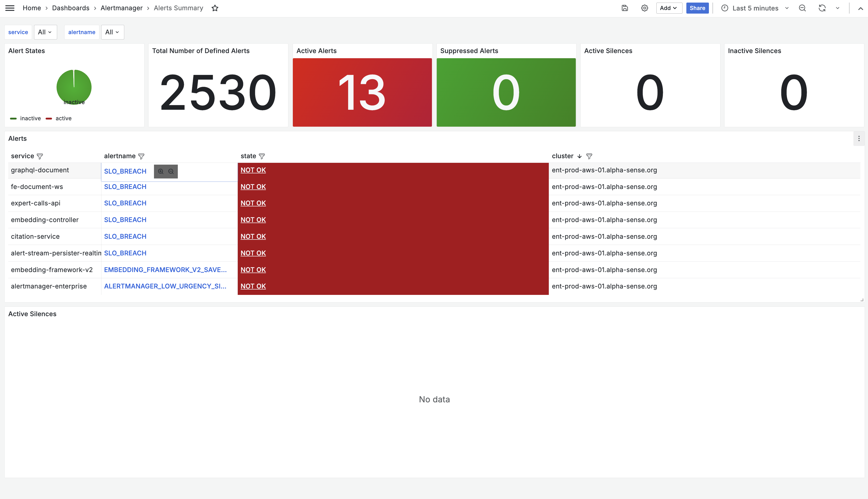
Task: Click the green Suppressed Alerts 0 stat
Action: (x=506, y=93)
